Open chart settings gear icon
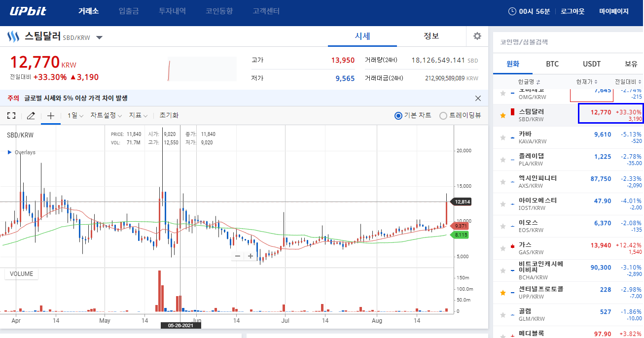Viewport: 644px width, 338px height. point(477,36)
